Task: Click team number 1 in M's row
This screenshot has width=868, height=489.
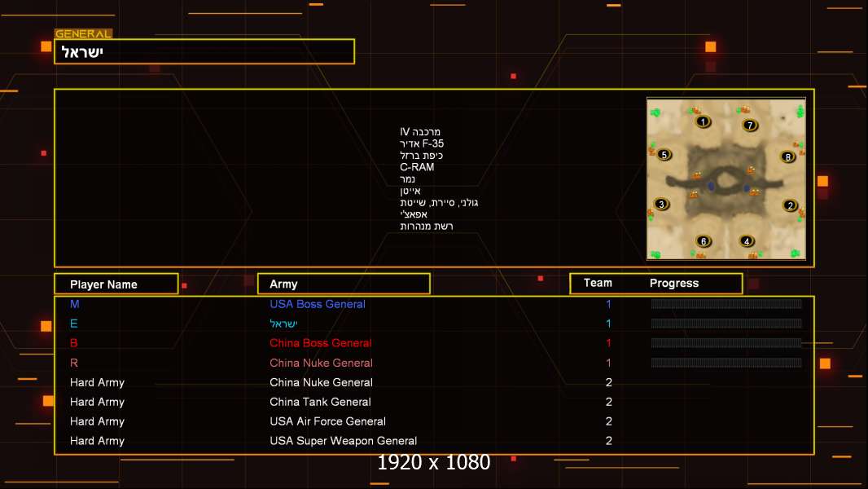Action: click(x=608, y=304)
